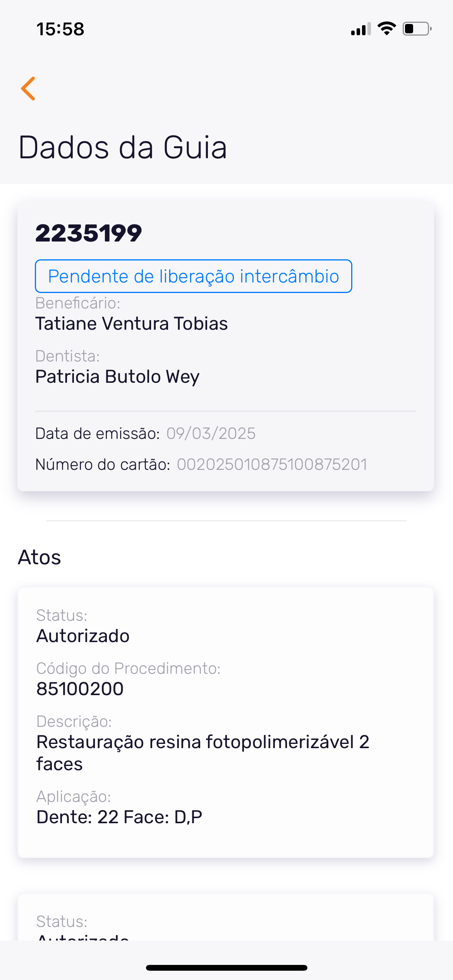Tap the Atos section heading
Viewport: 453px width, 980px height.
click(x=39, y=557)
